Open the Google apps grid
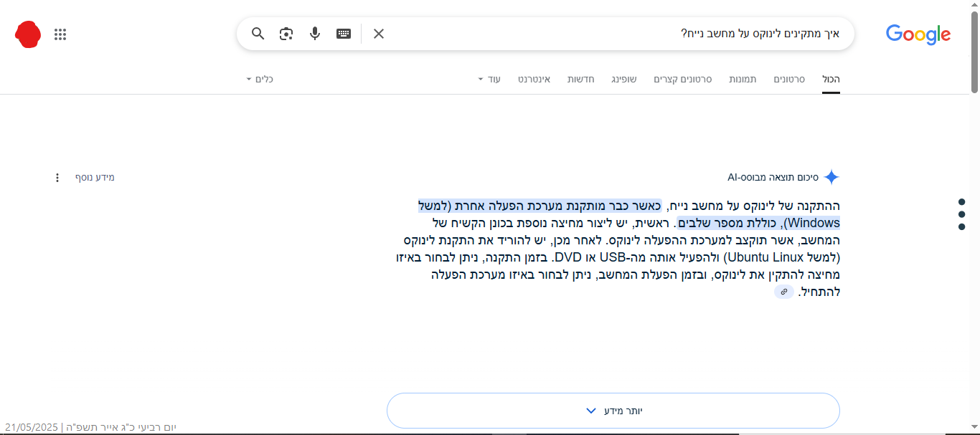980x435 pixels. click(x=60, y=34)
